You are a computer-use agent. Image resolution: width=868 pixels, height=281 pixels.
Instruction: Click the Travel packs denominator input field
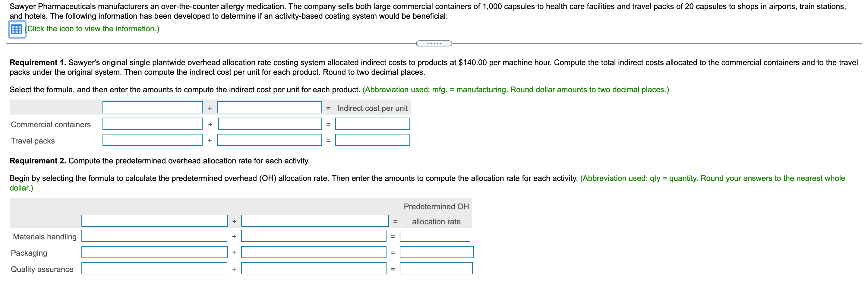270,140
